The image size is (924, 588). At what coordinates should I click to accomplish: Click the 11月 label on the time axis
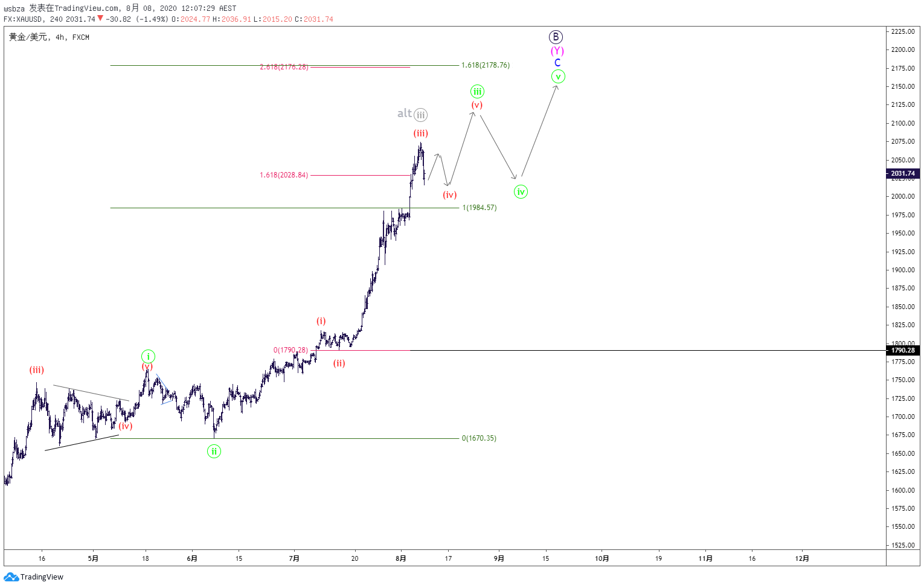[705, 558]
